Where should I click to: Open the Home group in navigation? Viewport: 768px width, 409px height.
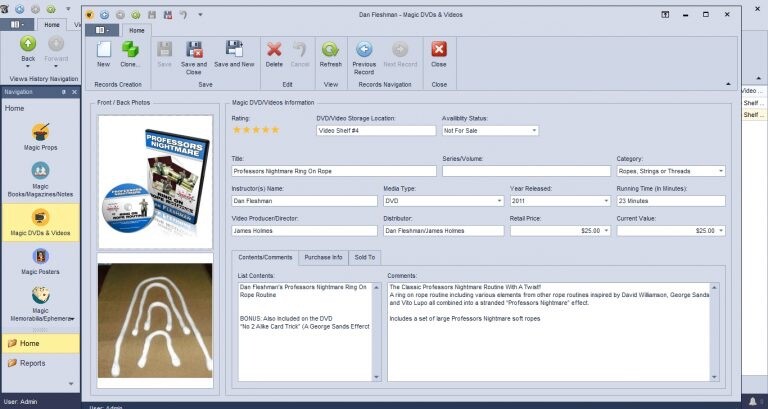point(40,343)
